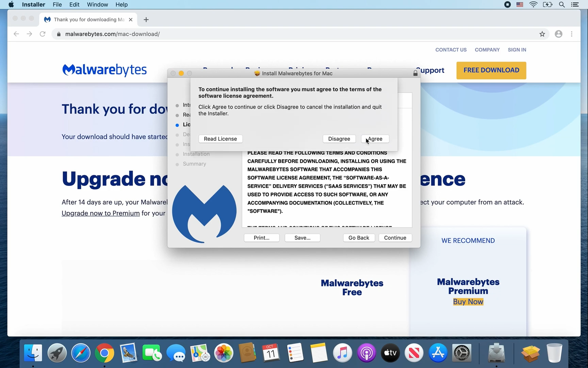The width and height of the screenshot is (588, 368).
Task: Open Apple TV from the Dock
Action: click(390, 353)
